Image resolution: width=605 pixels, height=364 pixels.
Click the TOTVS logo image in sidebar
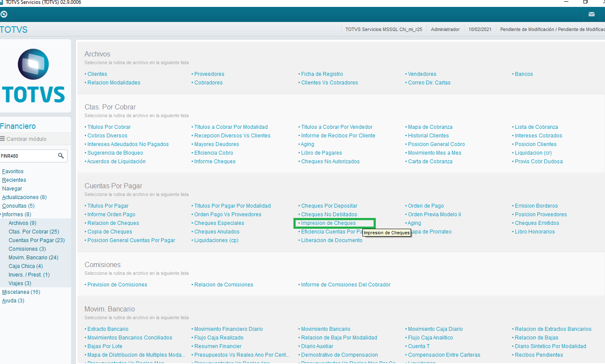[33, 76]
